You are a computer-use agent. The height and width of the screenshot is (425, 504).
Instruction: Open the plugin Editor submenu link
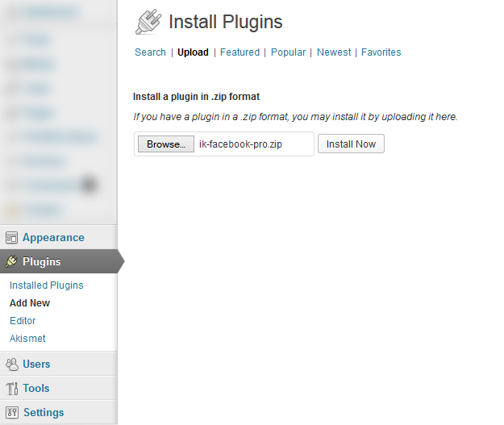23,321
